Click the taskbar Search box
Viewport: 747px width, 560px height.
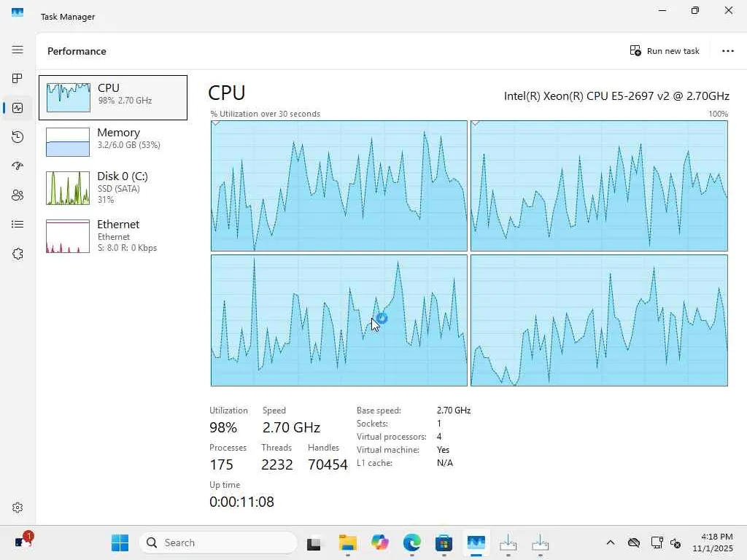pyautogui.click(x=218, y=542)
